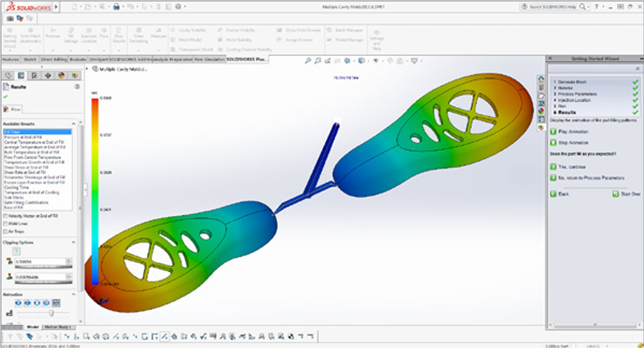Toggle the Weld Lines checkbox
The image size is (644, 348).
point(6,223)
